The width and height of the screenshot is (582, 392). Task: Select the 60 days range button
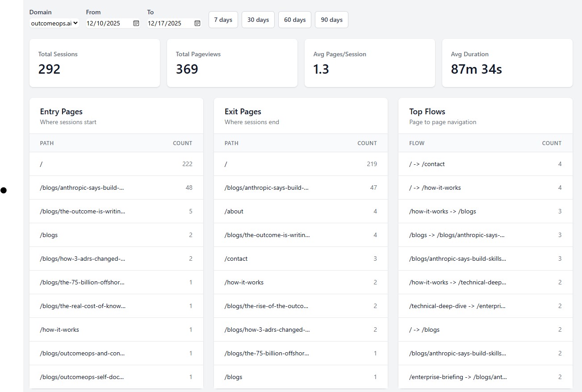[294, 20]
